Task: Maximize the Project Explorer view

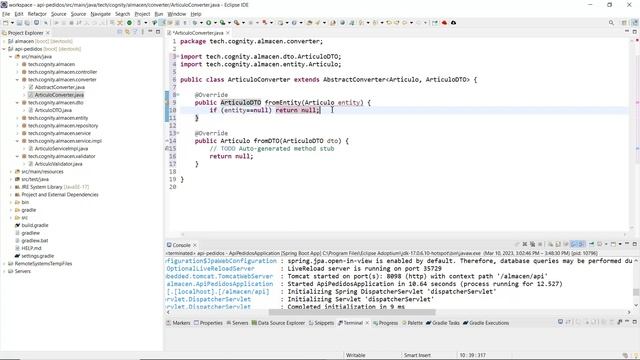Action: pos(158,31)
